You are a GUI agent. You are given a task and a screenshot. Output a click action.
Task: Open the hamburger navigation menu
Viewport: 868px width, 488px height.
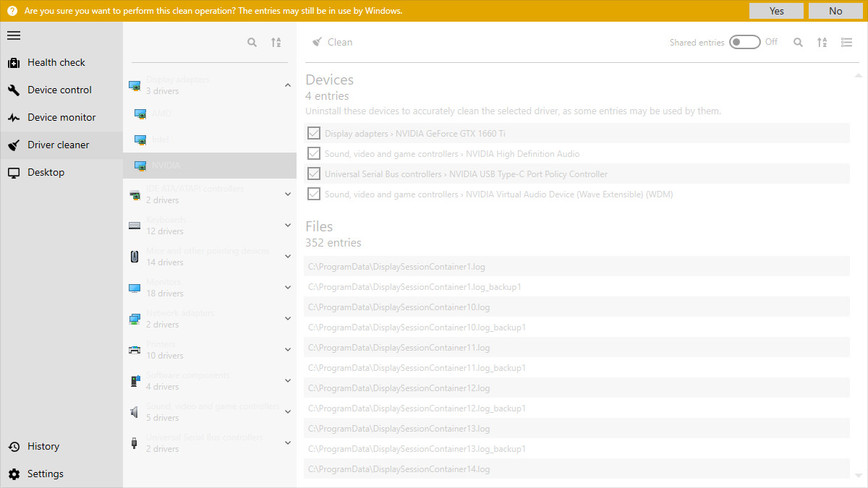(x=13, y=35)
